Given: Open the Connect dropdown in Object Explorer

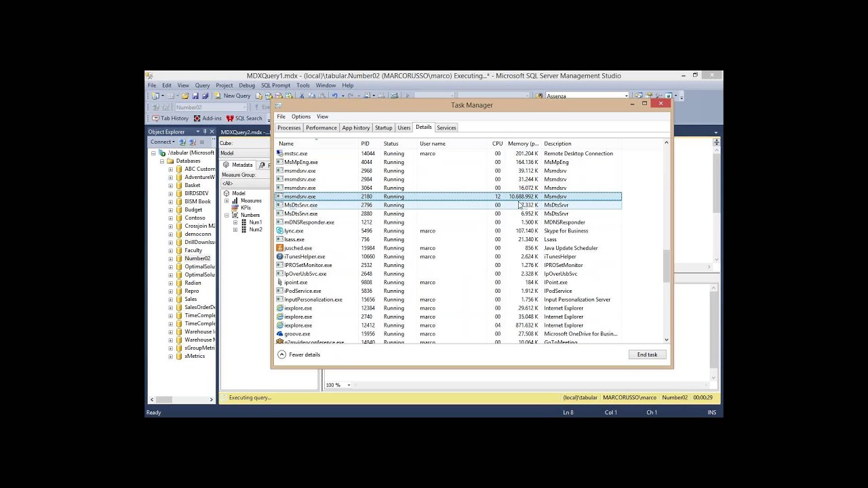Looking at the screenshot, I should [x=163, y=142].
